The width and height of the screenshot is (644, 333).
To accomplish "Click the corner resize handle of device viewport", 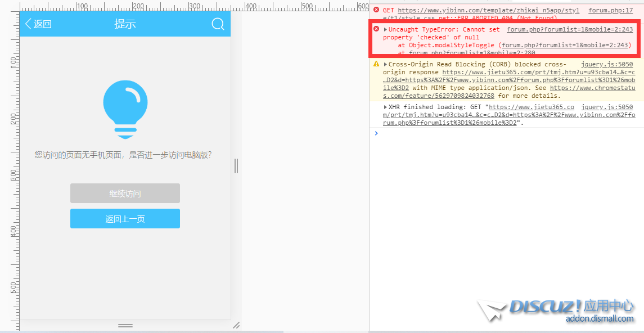I will pyautogui.click(x=236, y=325).
